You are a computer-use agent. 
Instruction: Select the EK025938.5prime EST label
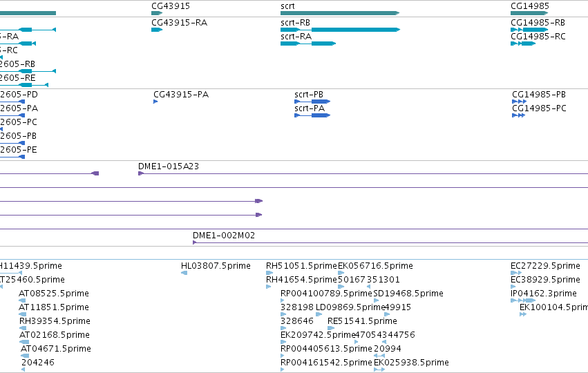(411, 363)
